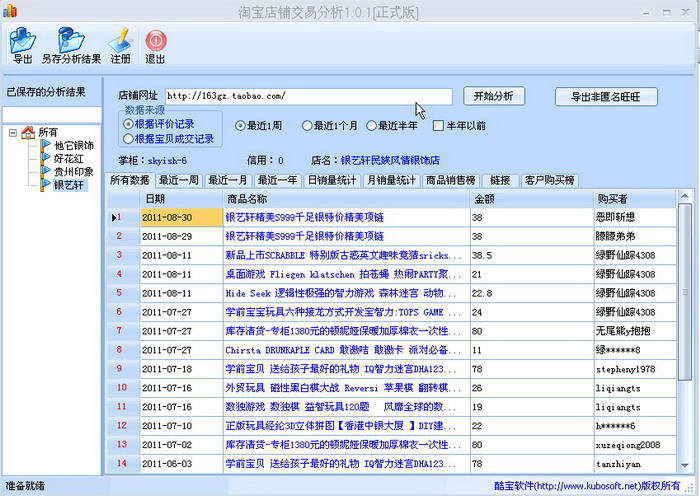Select the 好花红 tree item

coord(69,158)
